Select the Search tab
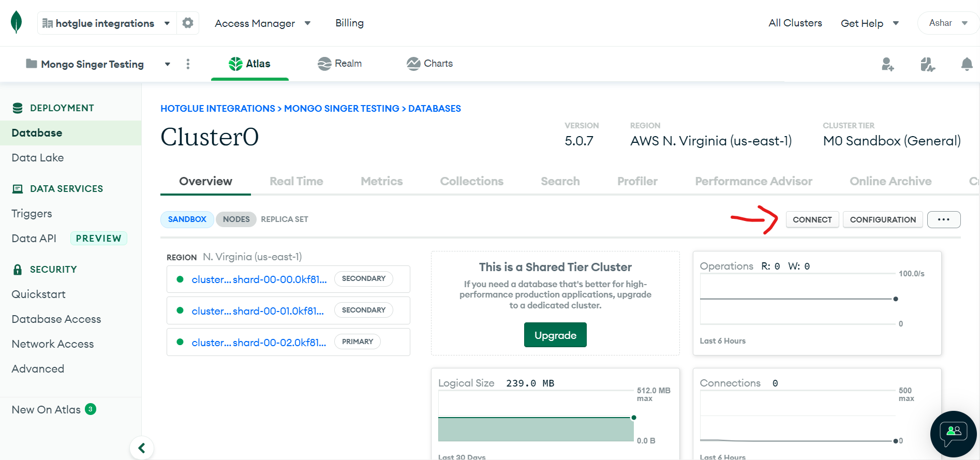980x460 pixels. [560, 181]
